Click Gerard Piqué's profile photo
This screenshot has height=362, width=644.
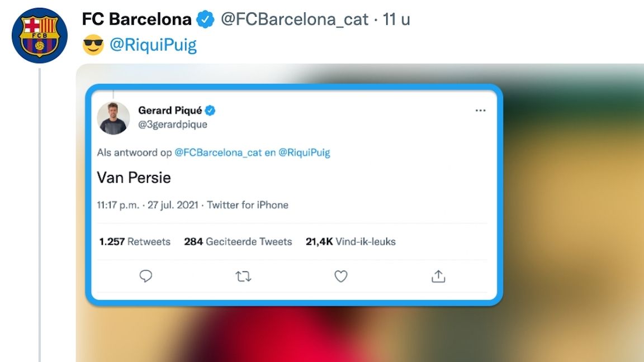click(x=113, y=118)
